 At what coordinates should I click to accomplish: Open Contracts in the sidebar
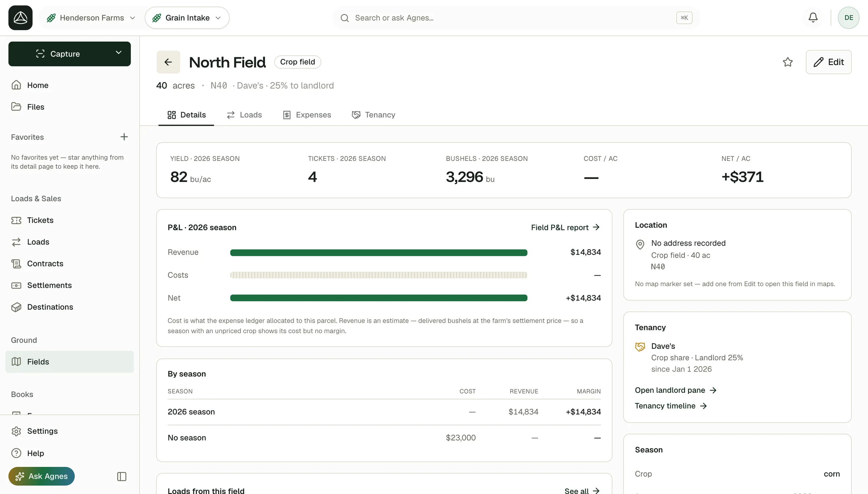(x=69, y=264)
